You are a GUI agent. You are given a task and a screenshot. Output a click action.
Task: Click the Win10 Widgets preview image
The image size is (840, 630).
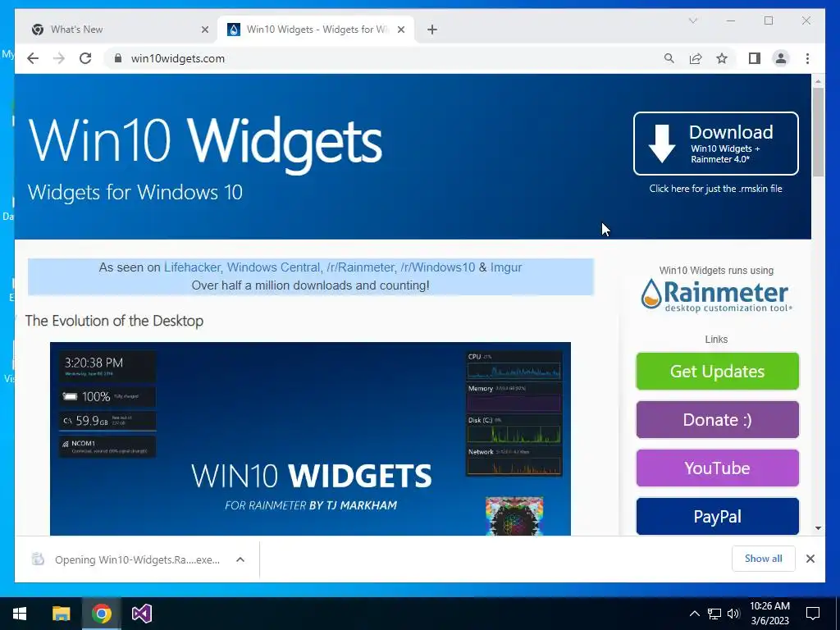pos(310,439)
